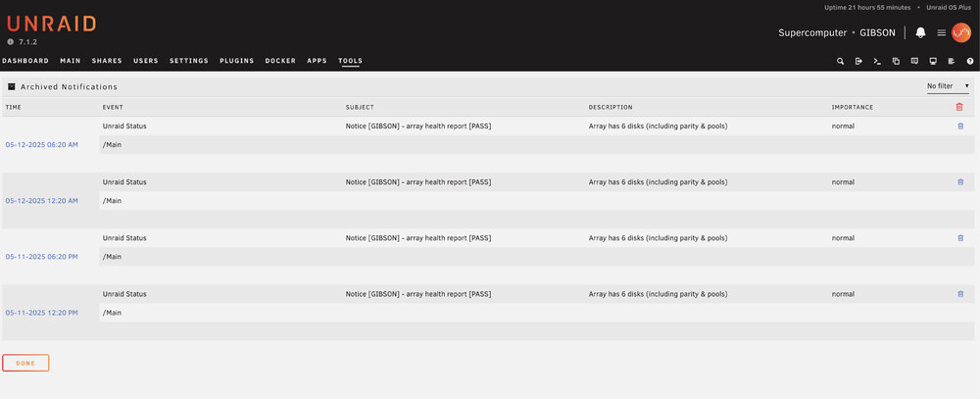Screen dimensions: 980x399
Task: Sort by the Time column header
Action: click(13, 108)
